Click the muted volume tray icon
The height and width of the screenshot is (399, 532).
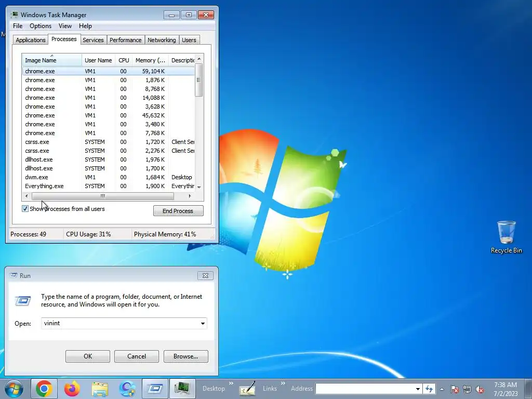click(480, 389)
